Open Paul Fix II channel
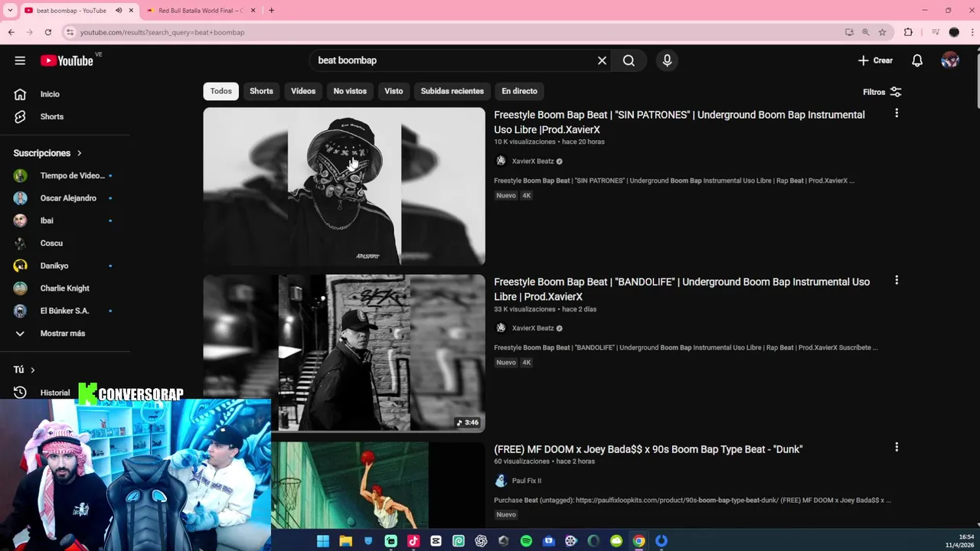This screenshot has height=551, width=980. [x=527, y=481]
